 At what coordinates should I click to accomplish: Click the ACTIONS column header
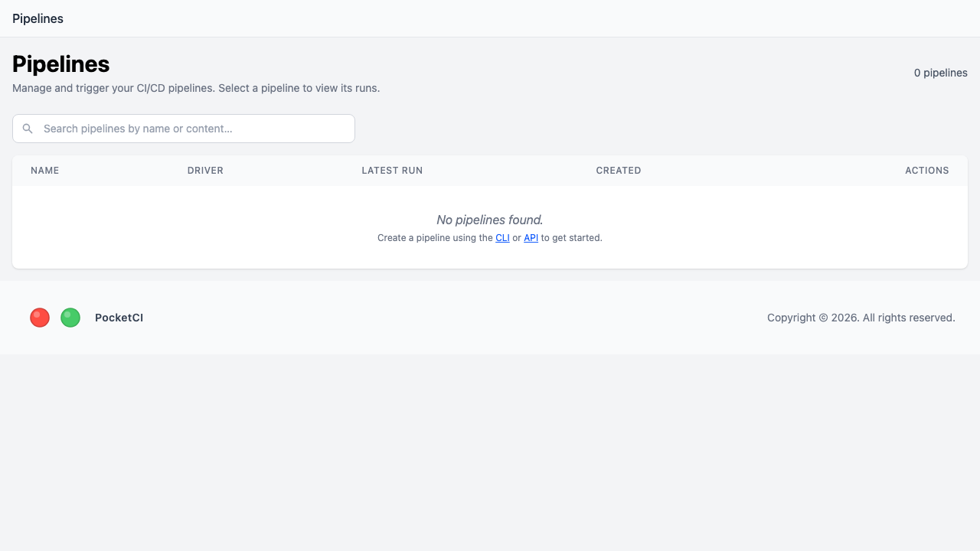coord(926,170)
